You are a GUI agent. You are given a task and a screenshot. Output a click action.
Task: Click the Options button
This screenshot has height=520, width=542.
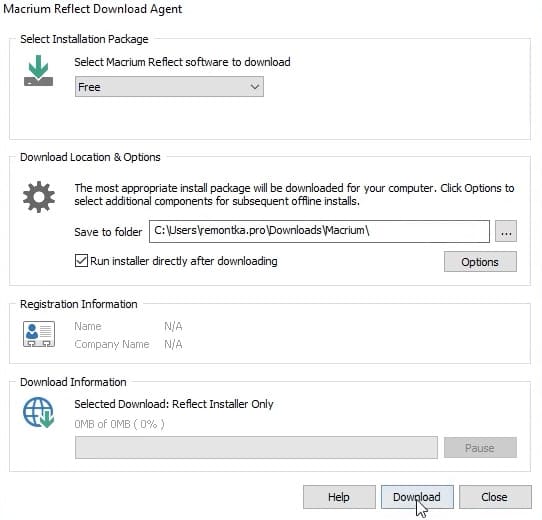pyautogui.click(x=480, y=262)
